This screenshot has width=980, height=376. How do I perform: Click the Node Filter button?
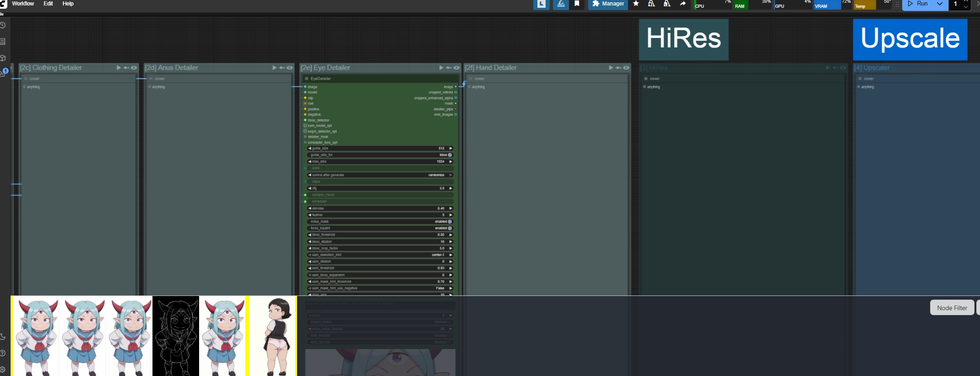click(952, 308)
